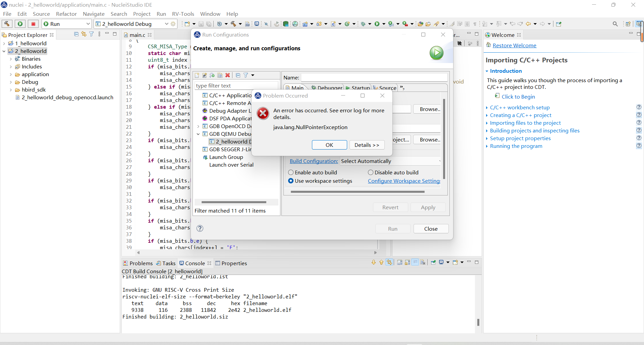Open the 2_helloworld Debug launch target dropdown
This screenshot has height=345, width=644.
tap(166, 24)
